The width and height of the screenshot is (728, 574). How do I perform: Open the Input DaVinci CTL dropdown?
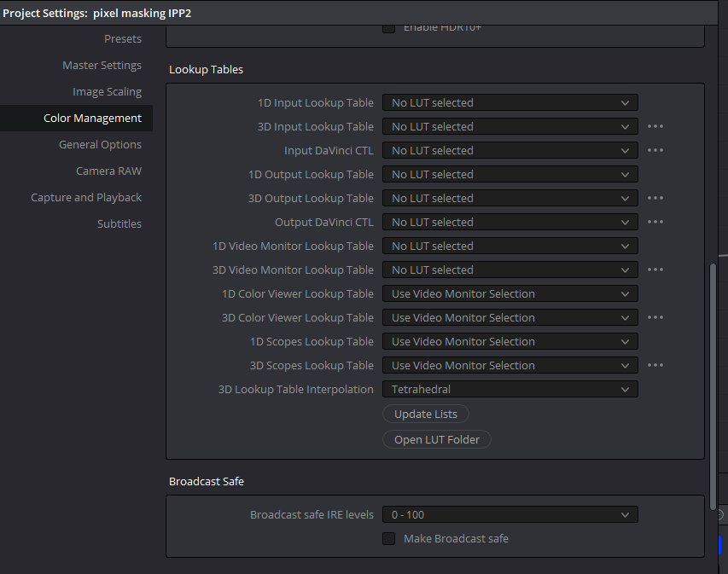510,150
